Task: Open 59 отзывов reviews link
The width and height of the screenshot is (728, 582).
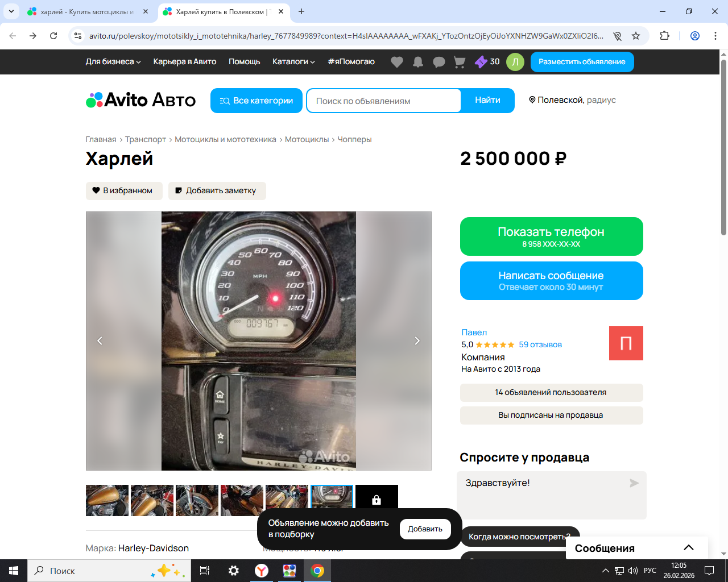Action: pos(540,345)
